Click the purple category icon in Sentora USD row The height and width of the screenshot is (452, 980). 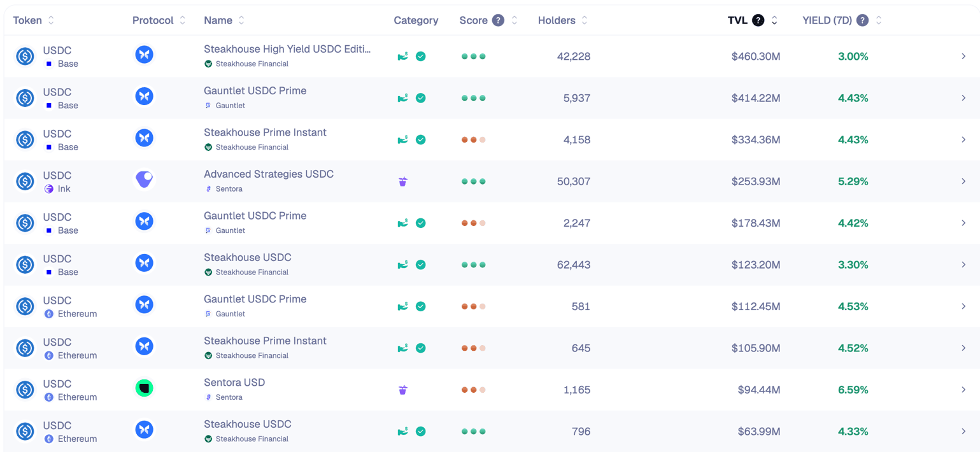402,390
